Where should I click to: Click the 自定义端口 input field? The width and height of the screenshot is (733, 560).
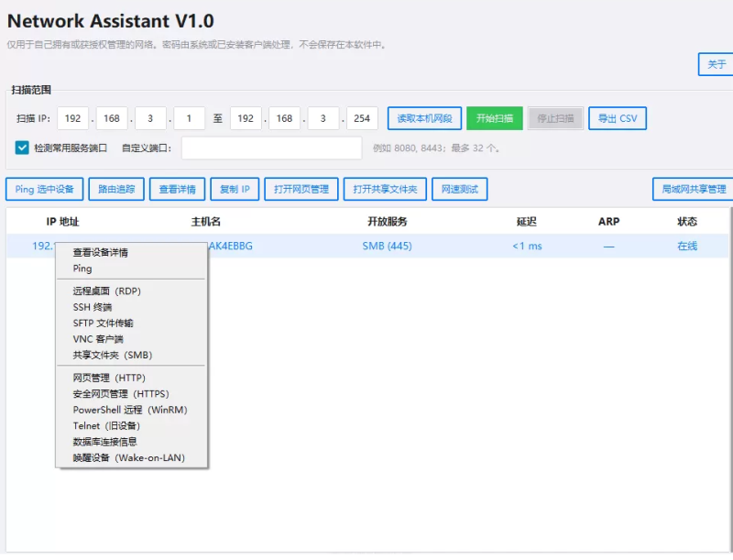coord(271,148)
